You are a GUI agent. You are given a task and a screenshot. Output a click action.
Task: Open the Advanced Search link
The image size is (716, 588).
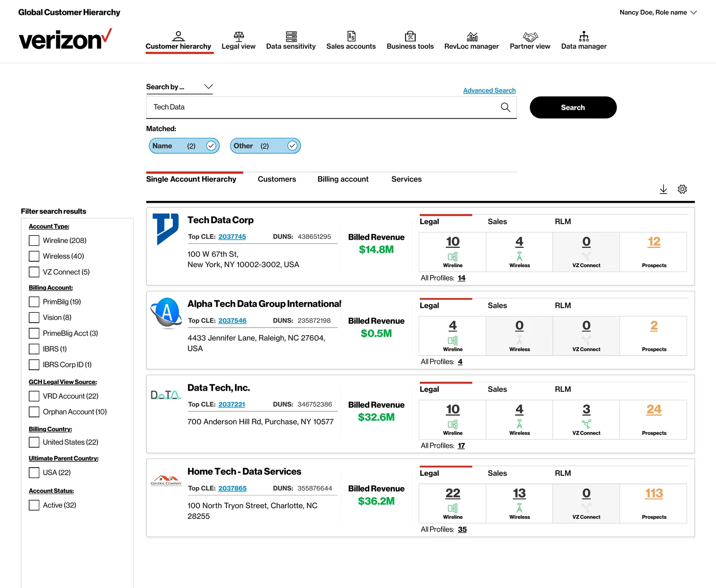coord(490,90)
